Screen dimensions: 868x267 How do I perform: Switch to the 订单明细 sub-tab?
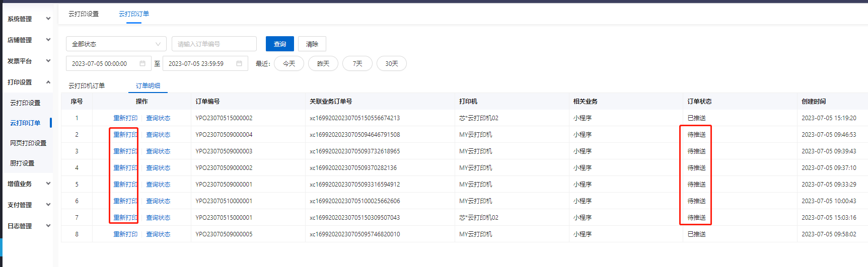(148, 85)
